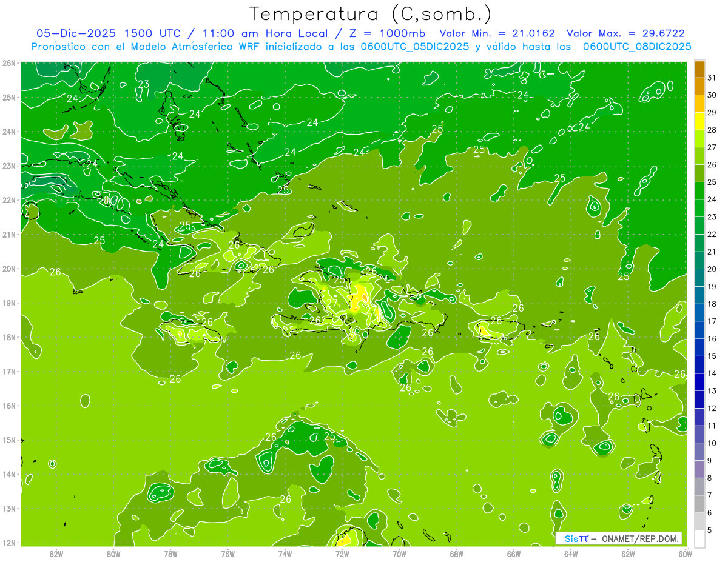Pick the yellow legend color between 28 and 29
The height and width of the screenshot is (562, 728).
pyautogui.click(x=699, y=121)
